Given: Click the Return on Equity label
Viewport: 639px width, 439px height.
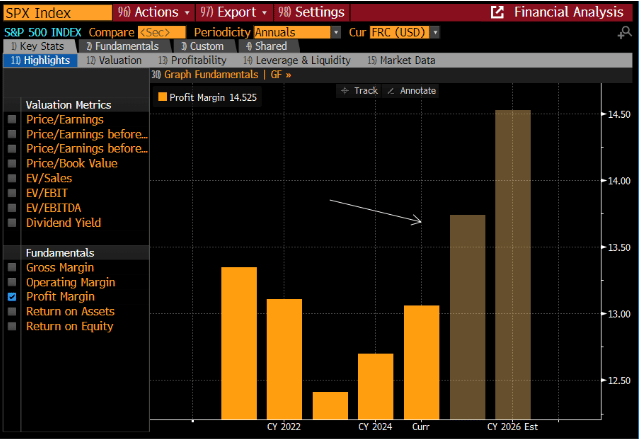Looking at the screenshot, I should coord(69,326).
